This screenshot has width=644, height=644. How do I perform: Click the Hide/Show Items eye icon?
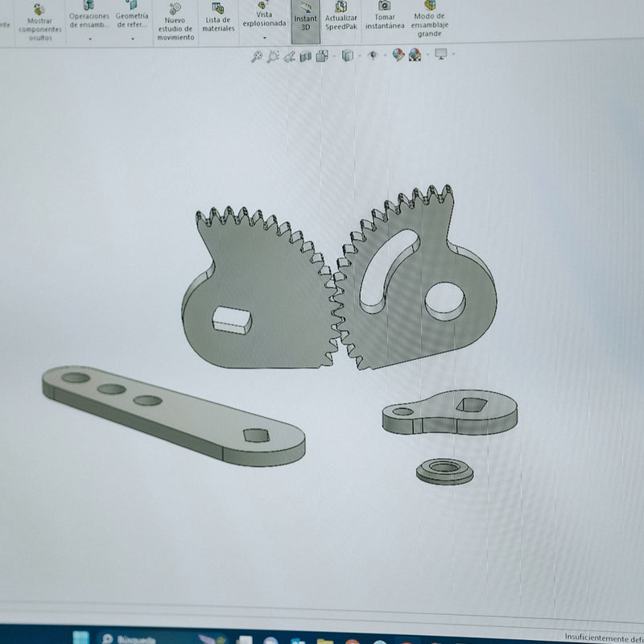(373, 55)
